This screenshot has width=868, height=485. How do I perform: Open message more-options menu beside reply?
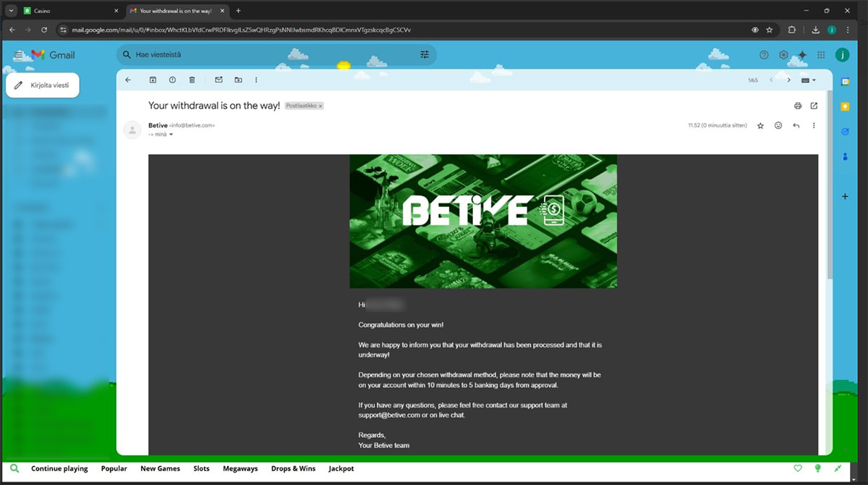814,125
